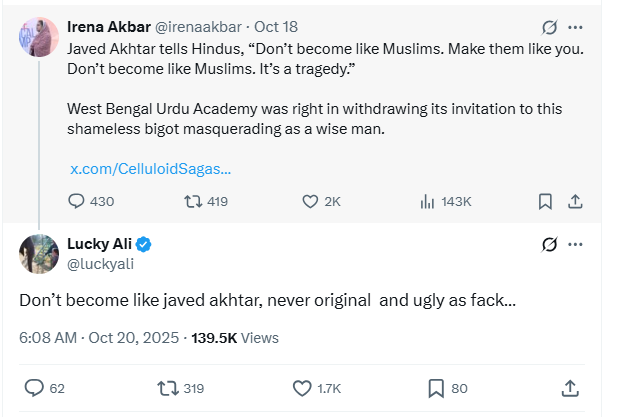Bookmark Irena Akbar's tweet
The width and height of the screenshot is (619, 417).
545,201
